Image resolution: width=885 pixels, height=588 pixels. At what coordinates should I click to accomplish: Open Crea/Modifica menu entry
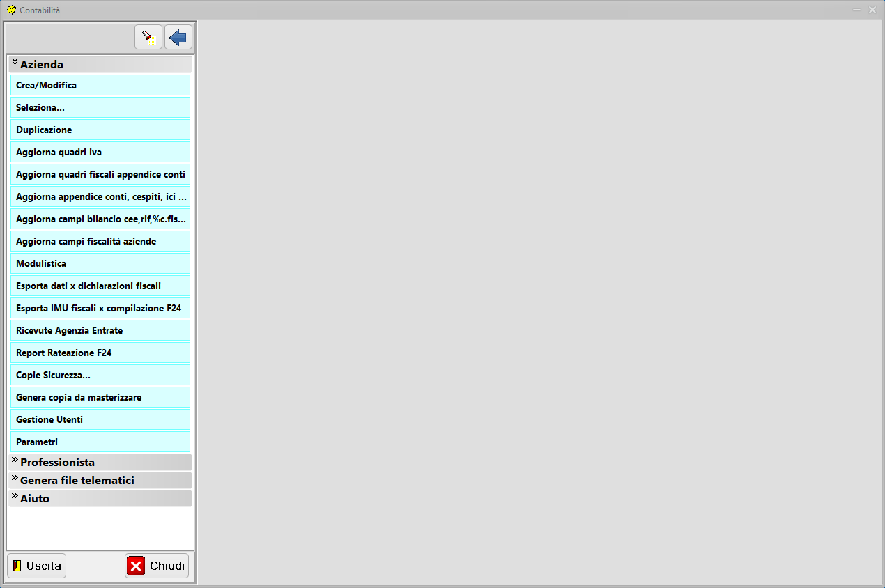[100, 85]
